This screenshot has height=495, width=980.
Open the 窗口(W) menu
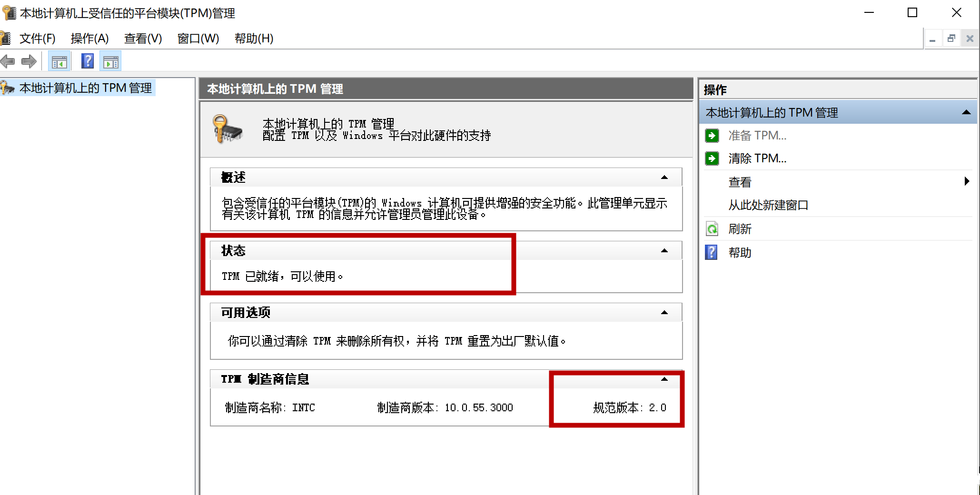(x=198, y=39)
